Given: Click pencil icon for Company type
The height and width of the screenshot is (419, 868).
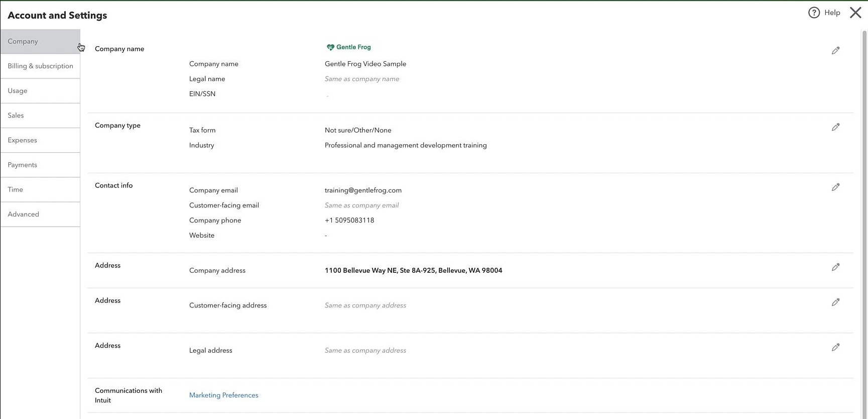Looking at the screenshot, I should [x=835, y=128].
